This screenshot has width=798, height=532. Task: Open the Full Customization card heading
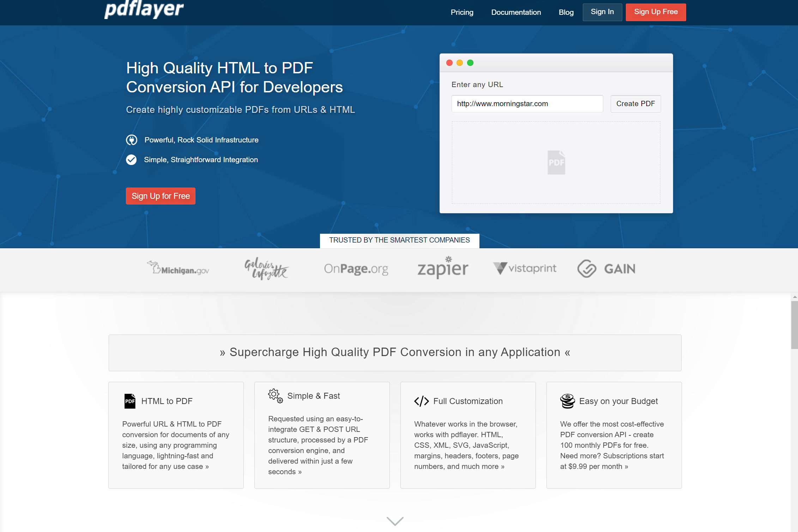(x=468, y=401)
